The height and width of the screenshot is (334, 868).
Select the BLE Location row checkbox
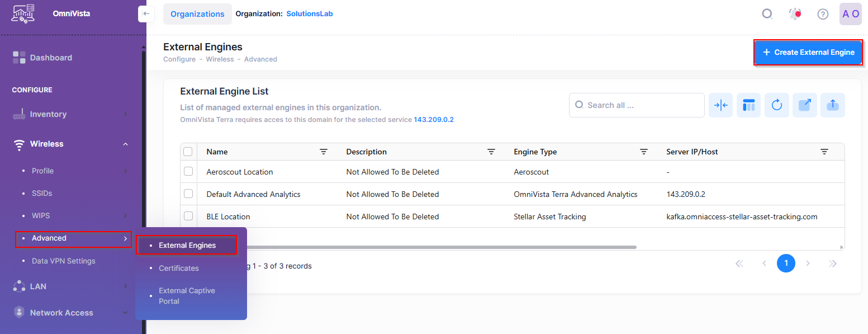pyautogui.click(x=188, y=216)
